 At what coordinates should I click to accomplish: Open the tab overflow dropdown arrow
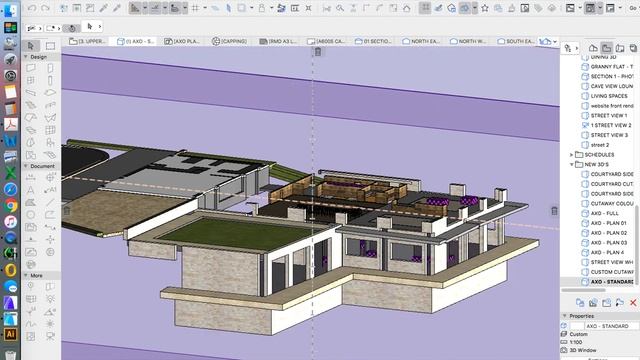(x=555, y=41)
